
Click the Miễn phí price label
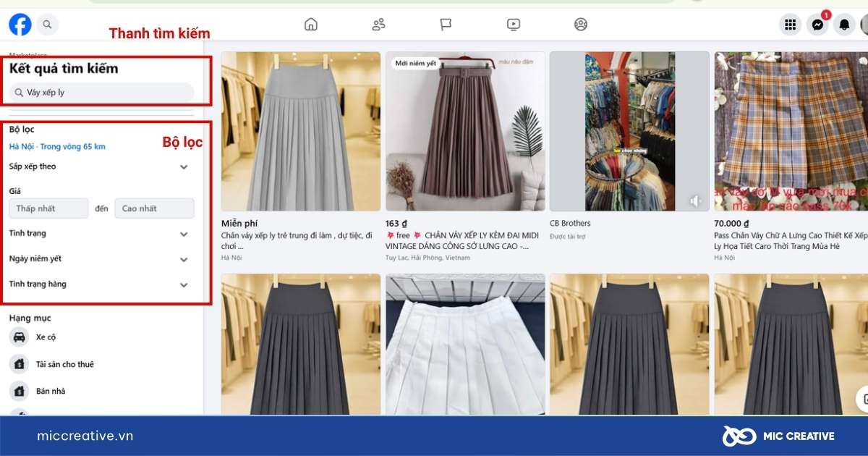239,224
